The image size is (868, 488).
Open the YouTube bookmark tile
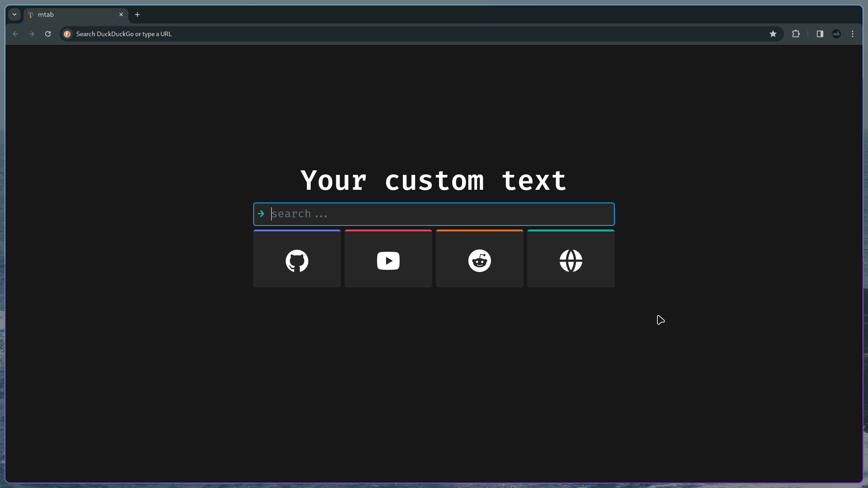(388, 259)
